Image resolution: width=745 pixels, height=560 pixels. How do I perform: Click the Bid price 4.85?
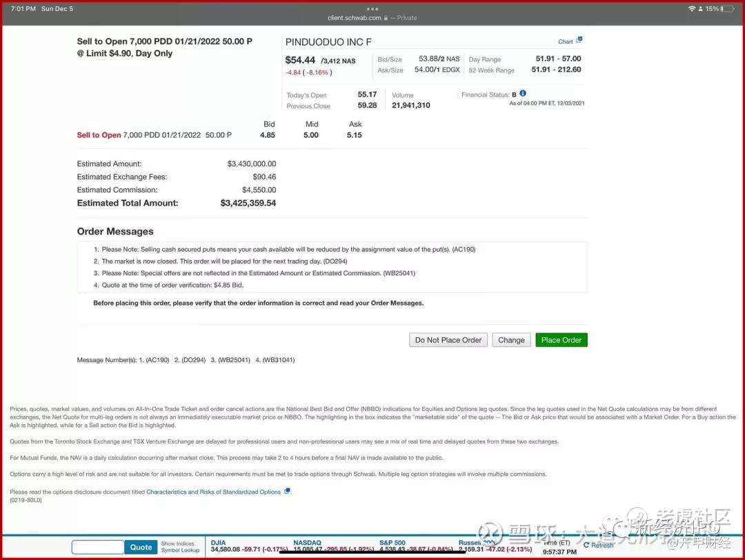(268, 135)
